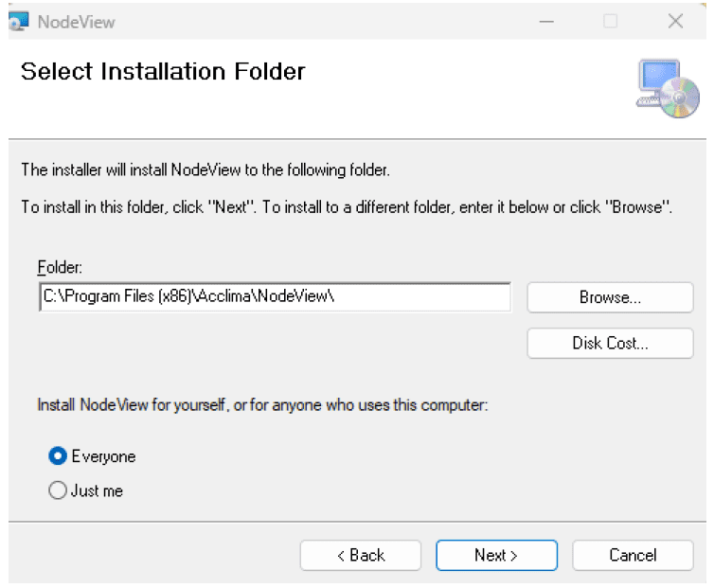
Task: Close the NodeView installer window
Action: point(674,21)
